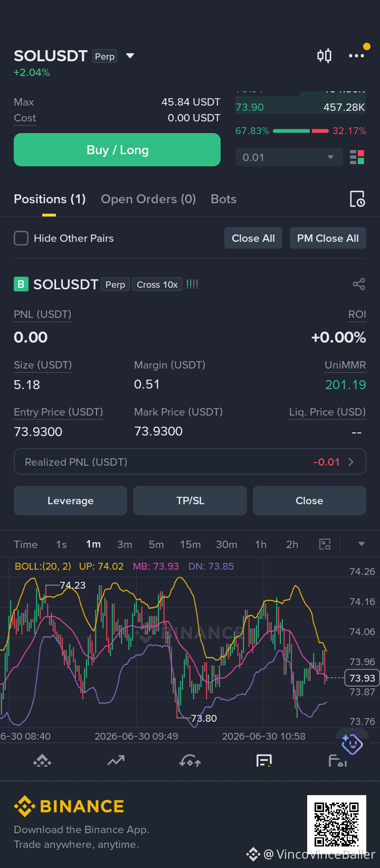This screenshot has width=380, height=868.
Task: Select the 3m chart interval
Action: pos(125,544)
